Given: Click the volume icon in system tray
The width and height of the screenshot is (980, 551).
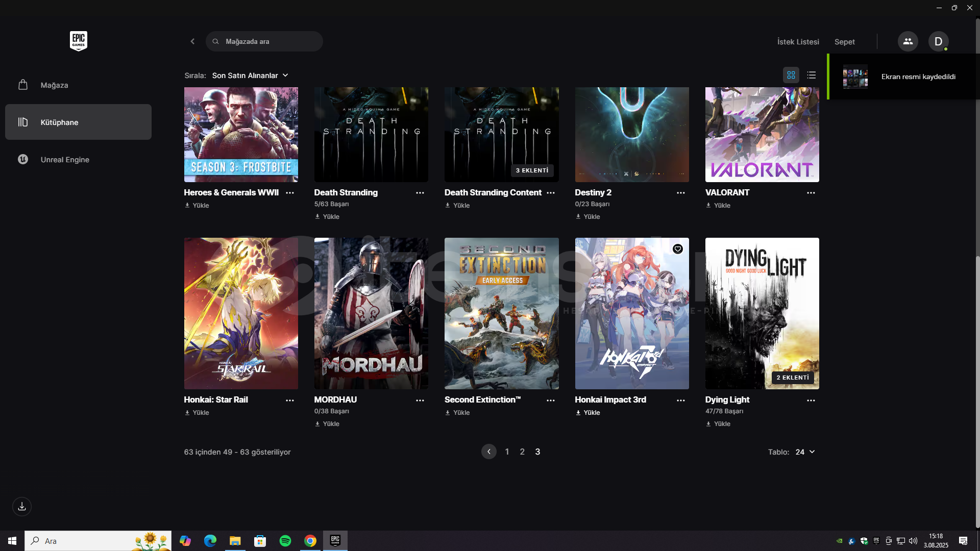Looking at the screenshot, I should pos(913,541).
